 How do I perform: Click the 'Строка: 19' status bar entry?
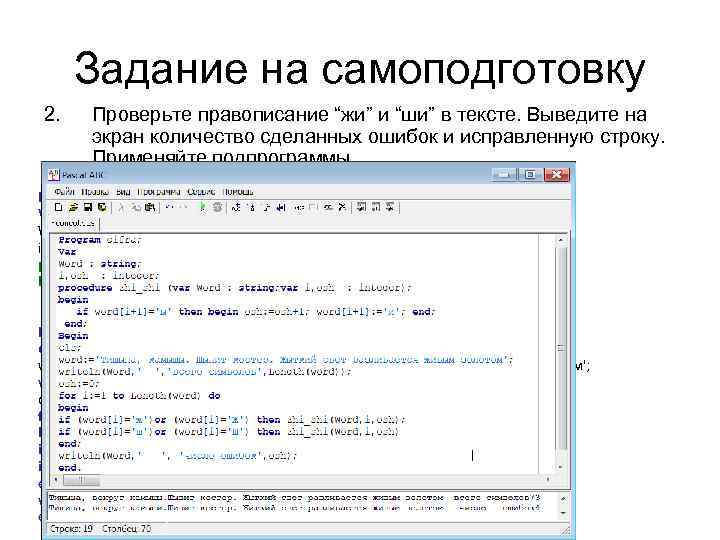tap(71, 529)
